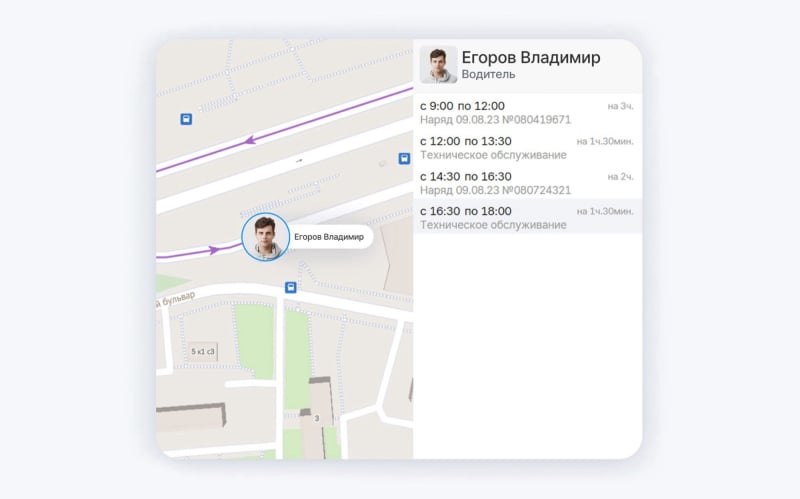800x499 pixels.
Task: Click the Егоров Владимир name heading
Action: coord(531,58)
